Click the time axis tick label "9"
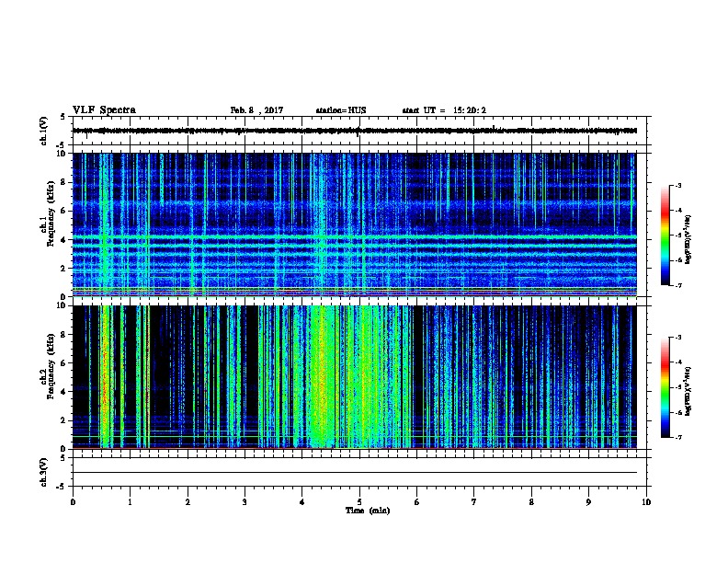The width and height of the screenshot is (728, 563). [x=588, y=502]
